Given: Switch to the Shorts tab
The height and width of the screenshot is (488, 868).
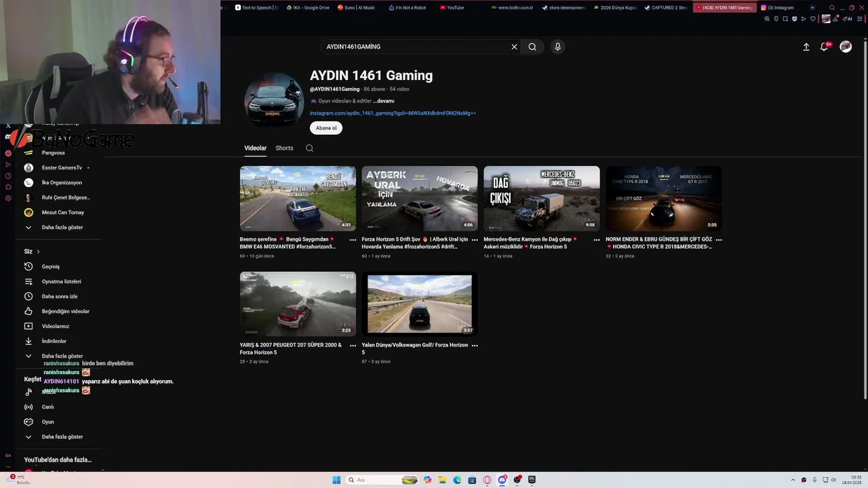Looking at the screenshot, I should [x=284, y=148].
